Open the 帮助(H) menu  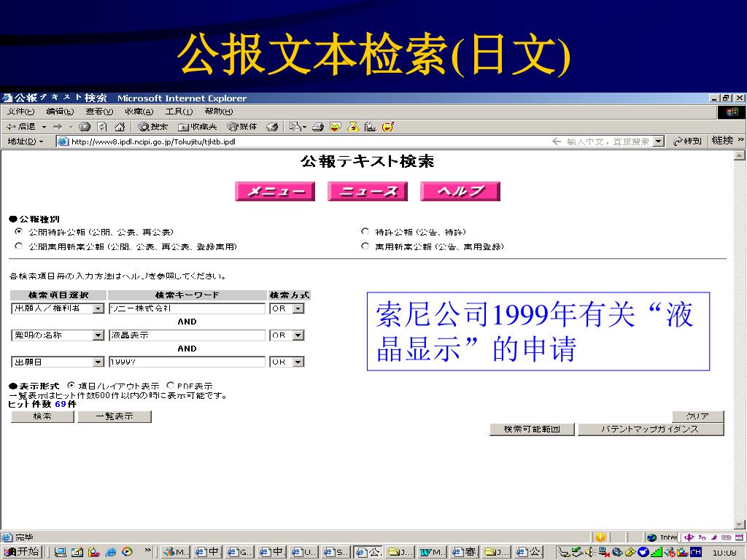tap(218, 112)
